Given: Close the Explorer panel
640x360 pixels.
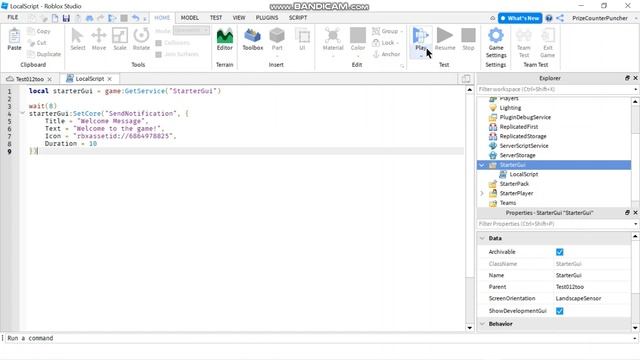Looking at the screenshot, I should click(x=635, y=78).
